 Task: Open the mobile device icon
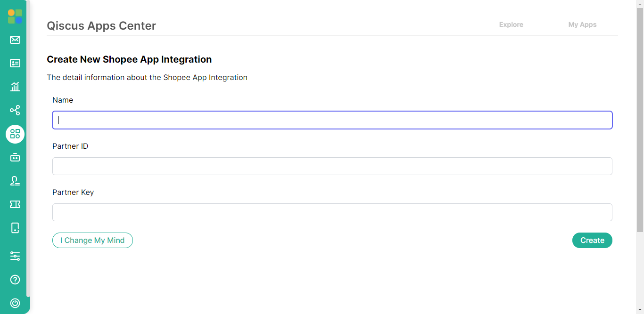click(15, 228)
